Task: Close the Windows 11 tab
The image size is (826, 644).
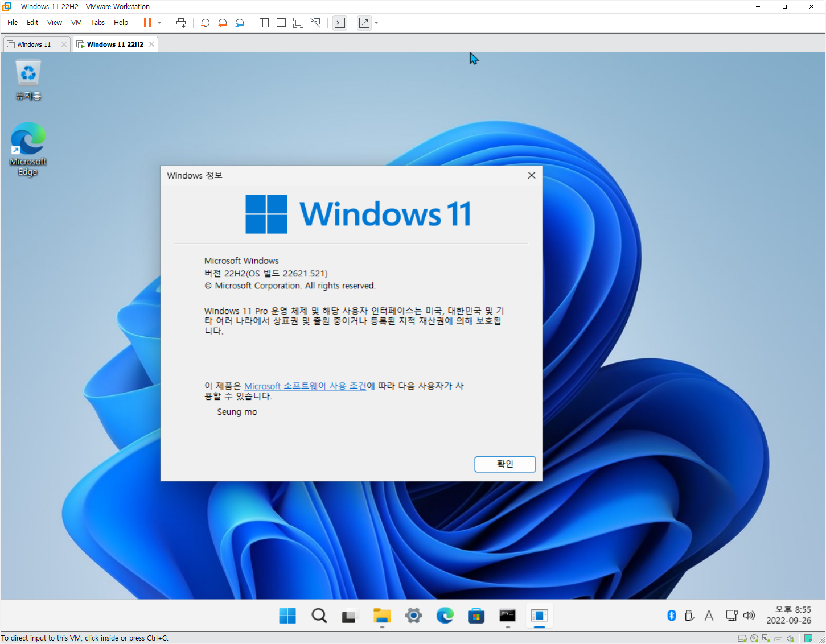Action: pyautogui.click(x=64, y=44)
